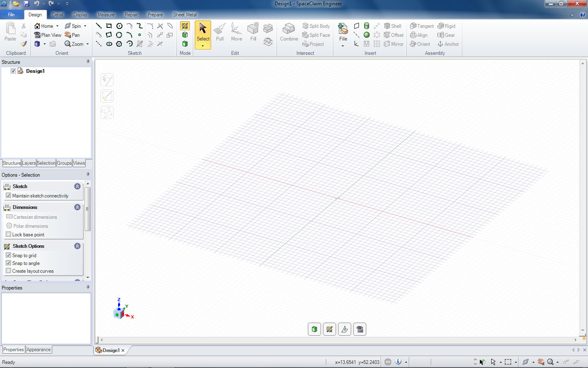
Task: Click the Split Body button
Action: point(316,26)
